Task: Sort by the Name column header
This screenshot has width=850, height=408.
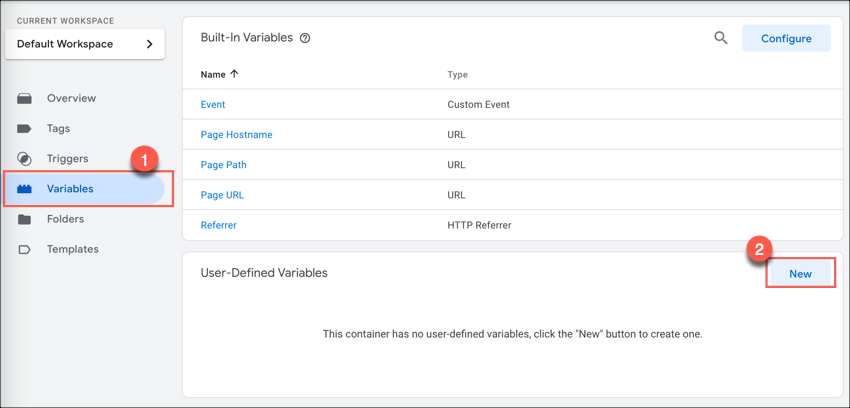Action: tap(219, 75)
